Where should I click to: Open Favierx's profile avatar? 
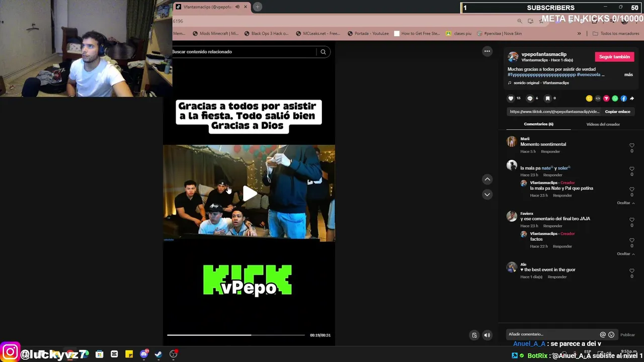(x=512, y=216)
